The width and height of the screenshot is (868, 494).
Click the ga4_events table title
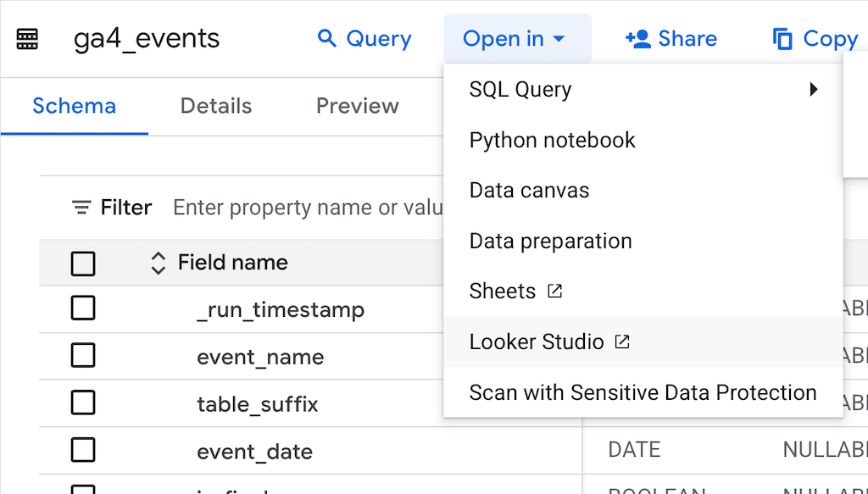tap(147, 39)
